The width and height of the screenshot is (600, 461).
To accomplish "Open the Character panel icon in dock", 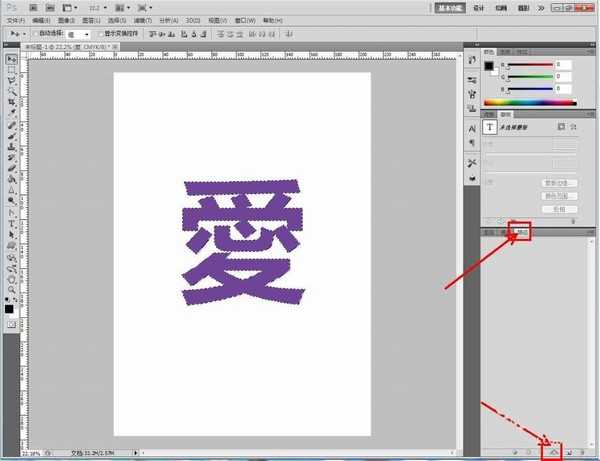I will (x=473, y=127).
